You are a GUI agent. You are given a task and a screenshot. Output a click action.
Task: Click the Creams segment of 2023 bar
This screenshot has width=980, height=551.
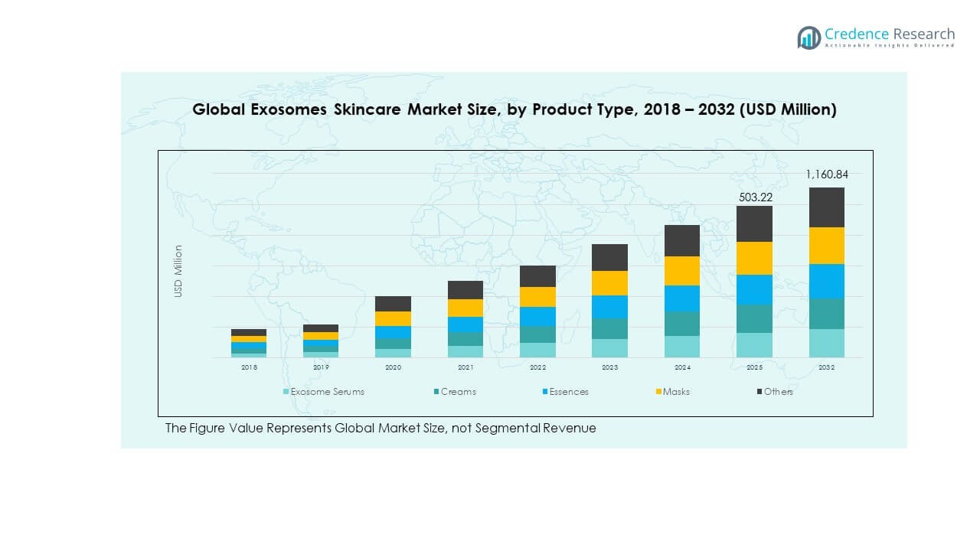pos(609,328)
